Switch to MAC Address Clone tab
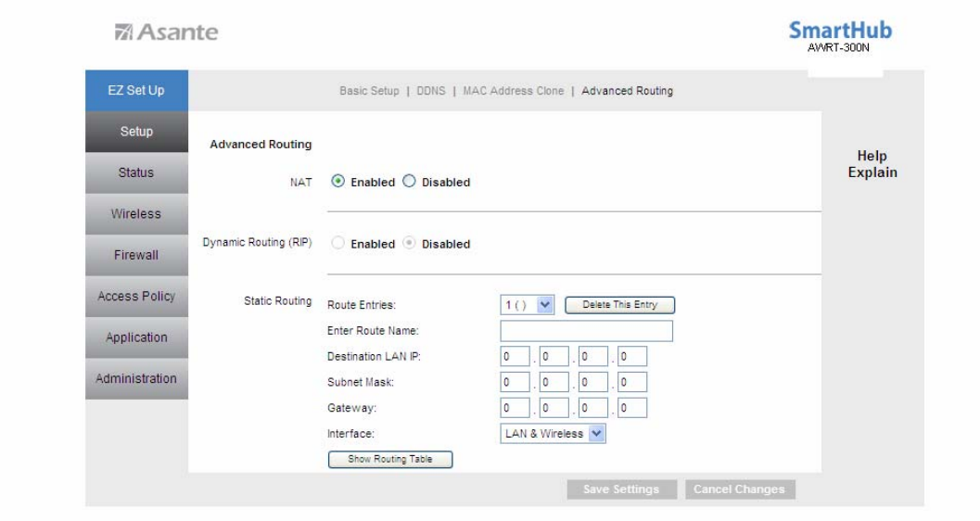This screenshot has width=980, height=521. pyautogui.click(x=513, y=91)
